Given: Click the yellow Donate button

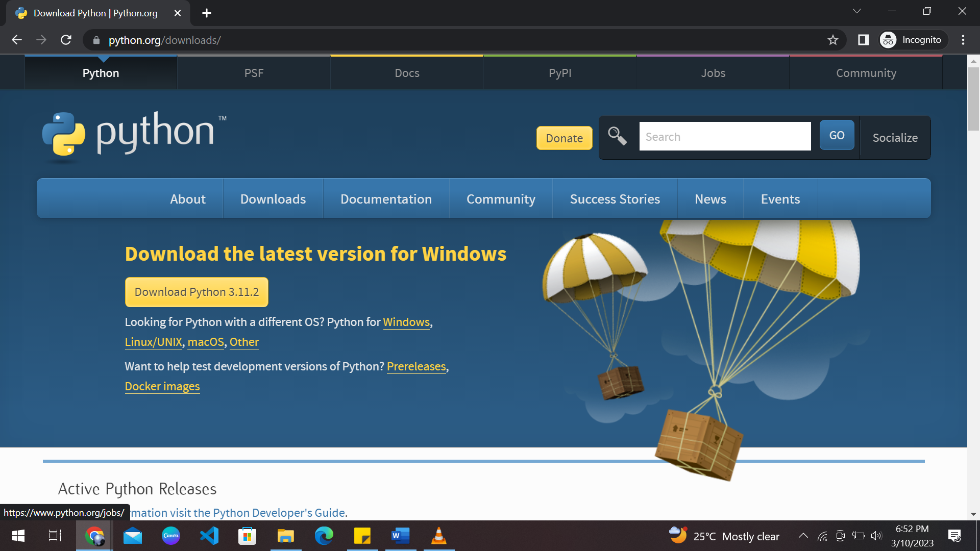Looking at the screenshot, I should point(564,138).
